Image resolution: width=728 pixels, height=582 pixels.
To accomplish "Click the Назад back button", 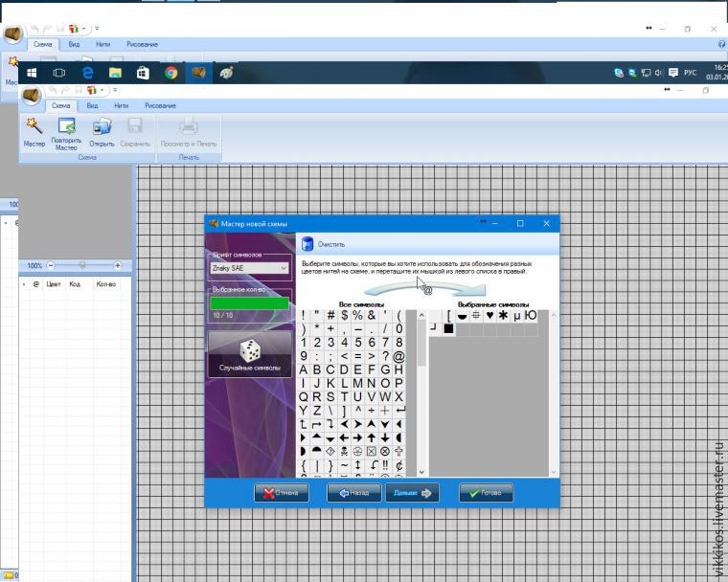I will pyautogui.click(x=354, y=492).
